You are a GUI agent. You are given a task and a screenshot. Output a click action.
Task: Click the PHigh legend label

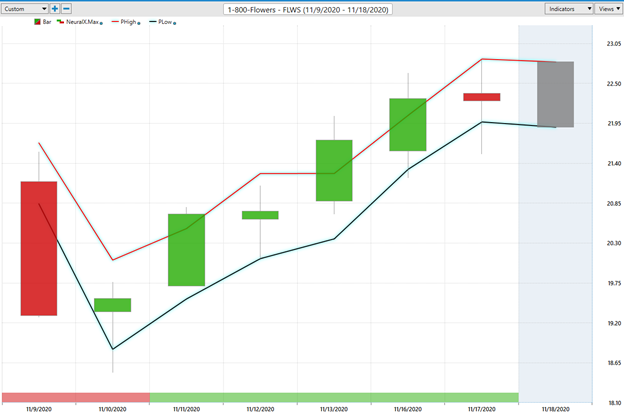point(128,22)
